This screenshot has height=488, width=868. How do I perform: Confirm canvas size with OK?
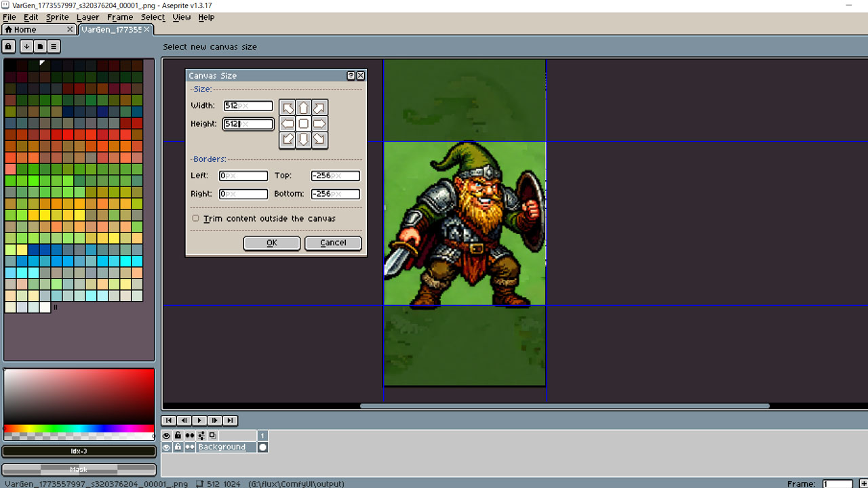[x=271, y=243]
